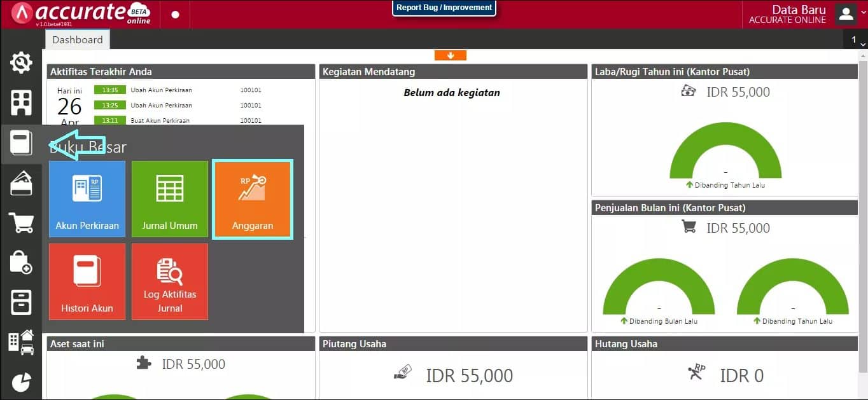Select the Anggaran budget tile
The height and width of the screenshot is (400, 868).
pyautogui.click(x=253, y=199)
